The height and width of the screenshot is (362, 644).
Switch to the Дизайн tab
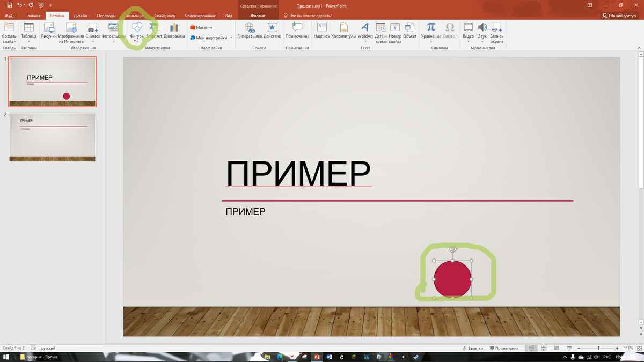coord(80,16)
